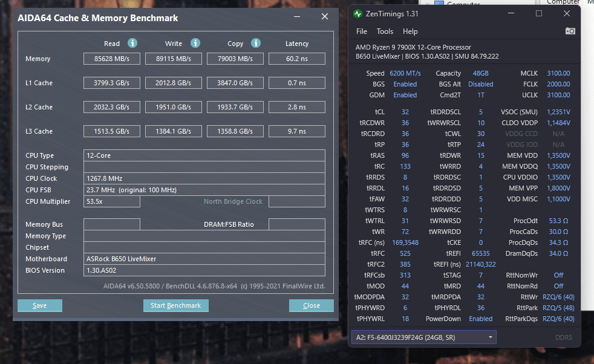Click the Cmd2T value 1T
Viewport: 594px width, 364px height.
pos(480,95)
